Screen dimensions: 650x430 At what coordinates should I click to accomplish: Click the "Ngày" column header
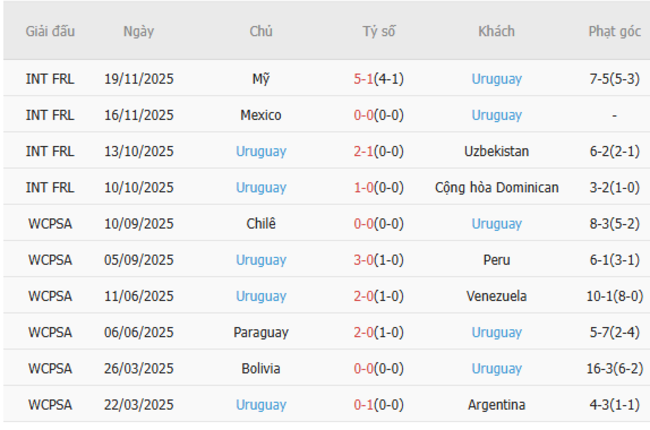[139, 31]
